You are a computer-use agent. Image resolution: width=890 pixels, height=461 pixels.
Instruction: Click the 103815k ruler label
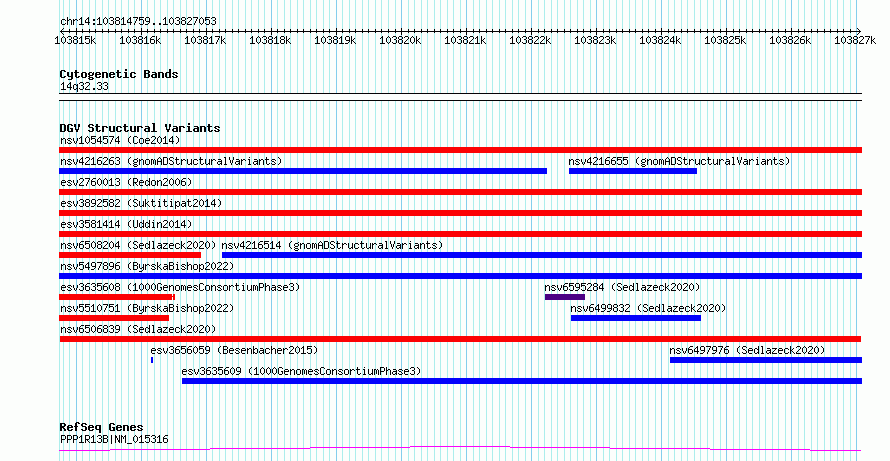pos(75,40)
